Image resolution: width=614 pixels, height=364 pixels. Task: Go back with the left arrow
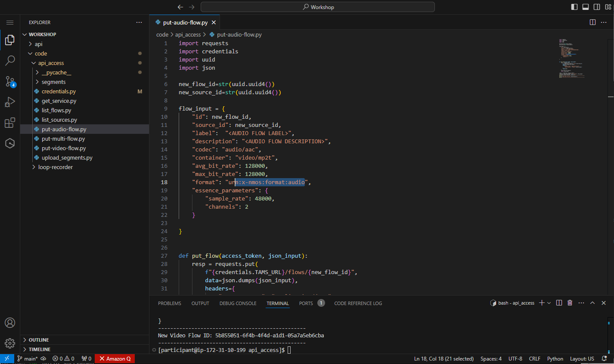[x=180, y=7]
